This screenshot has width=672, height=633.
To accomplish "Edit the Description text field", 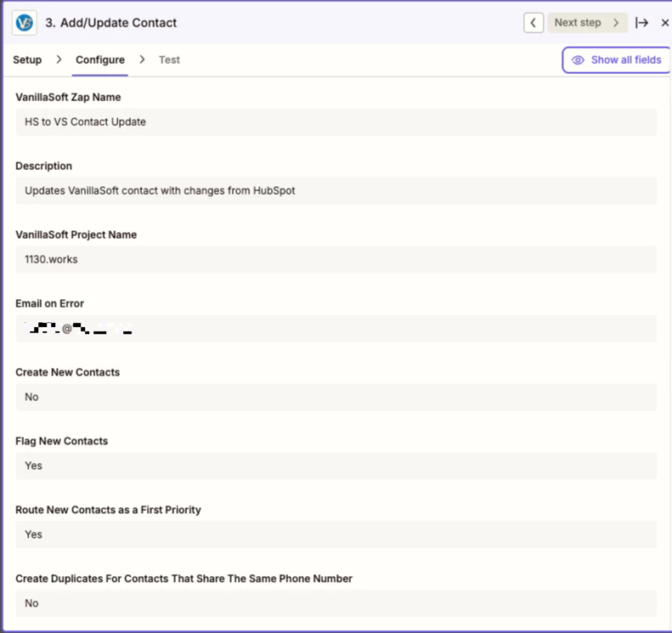I will coord(336,191).
